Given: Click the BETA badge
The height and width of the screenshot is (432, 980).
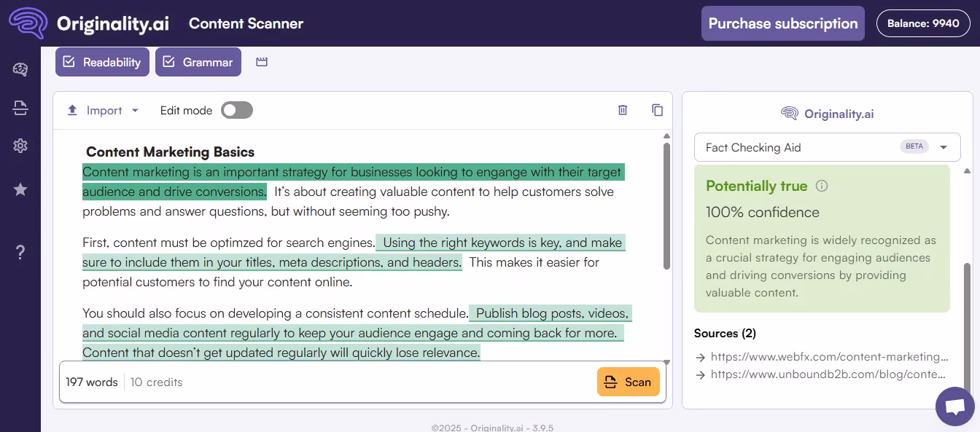Looking at the screenshot, I should pos(914,146).
